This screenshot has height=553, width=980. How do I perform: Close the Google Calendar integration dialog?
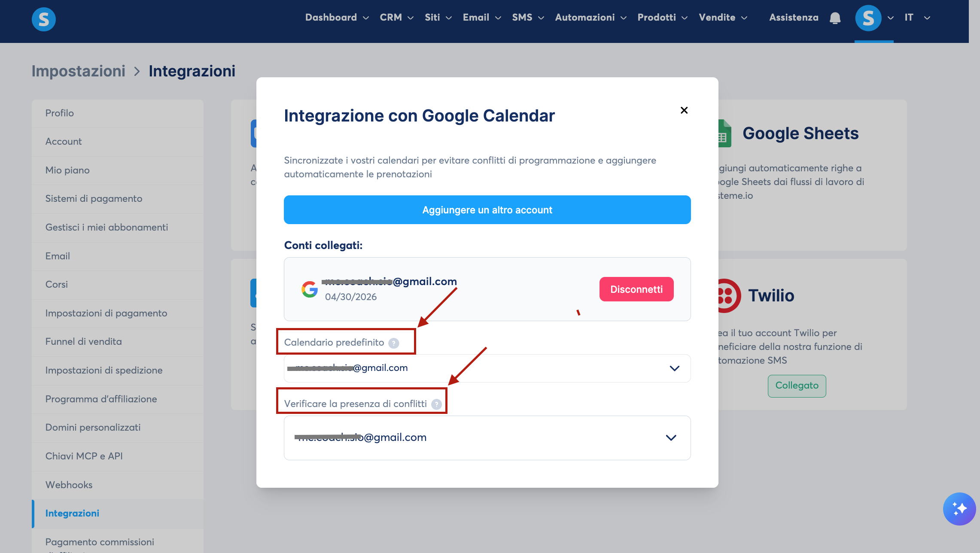click(x=684, y=110)
